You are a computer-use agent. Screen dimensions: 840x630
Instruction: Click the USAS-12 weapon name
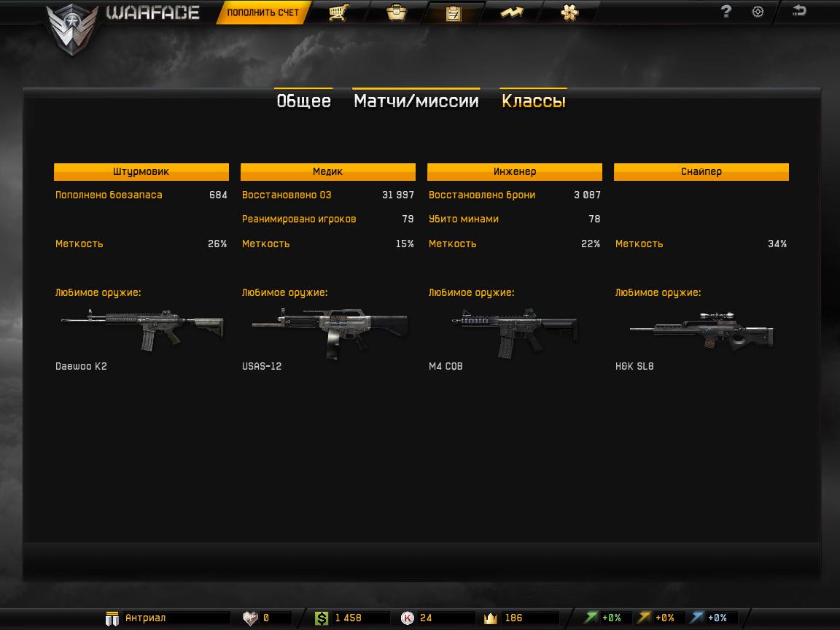pos(262,367)
